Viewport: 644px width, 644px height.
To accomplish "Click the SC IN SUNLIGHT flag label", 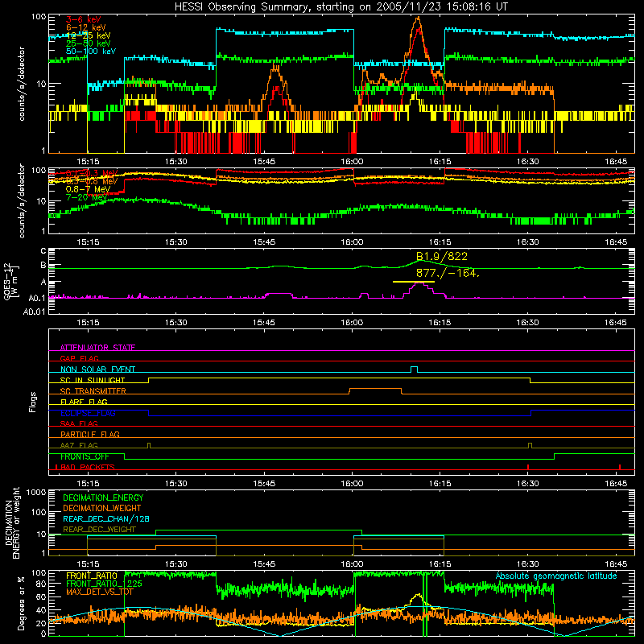I will (93, 380).
